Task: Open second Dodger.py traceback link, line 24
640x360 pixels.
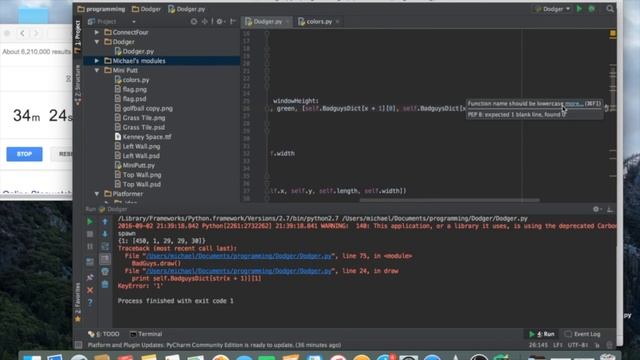Action: point(239,271)
